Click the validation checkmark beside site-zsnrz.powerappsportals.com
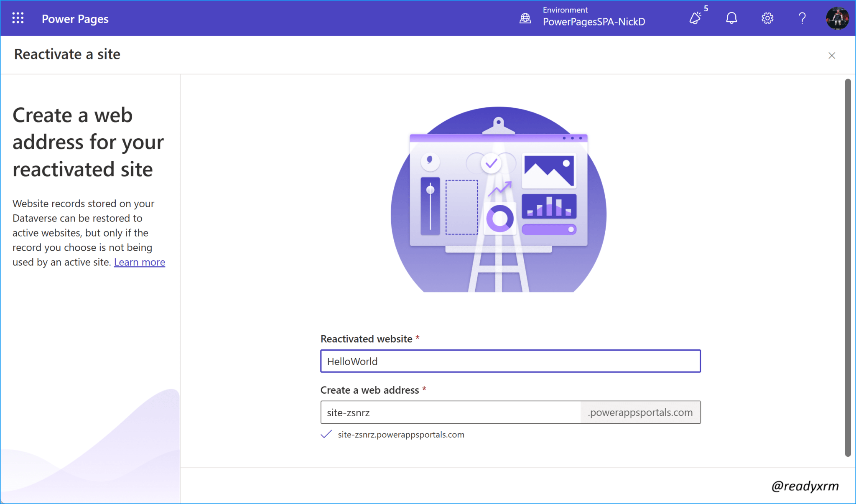The image size is (856, 504). (x=326, y=435)
